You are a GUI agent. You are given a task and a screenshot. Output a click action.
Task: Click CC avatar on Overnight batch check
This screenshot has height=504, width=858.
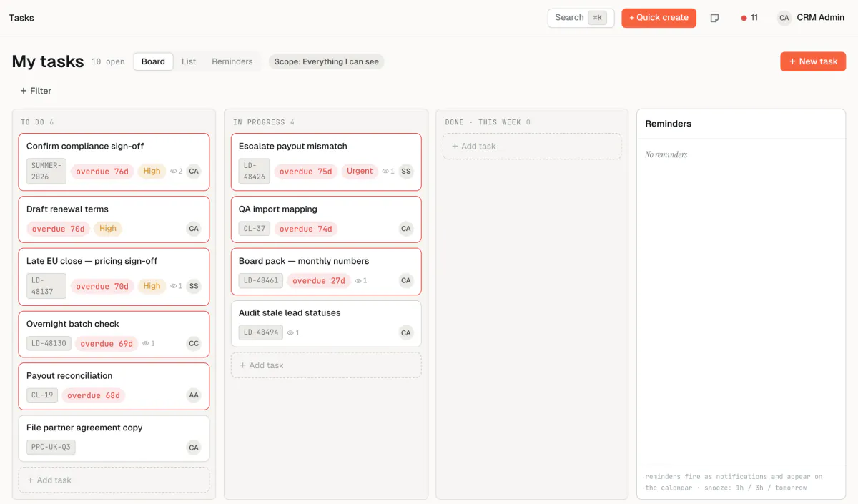[x=194, y=343]
